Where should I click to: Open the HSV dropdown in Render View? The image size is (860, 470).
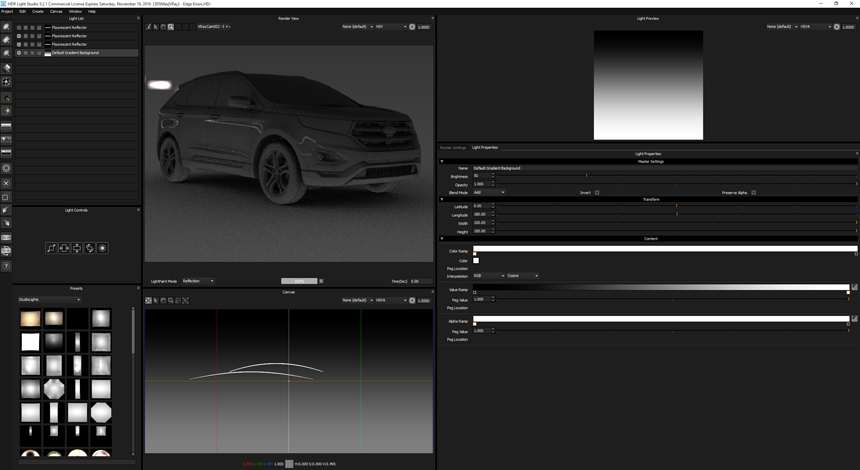click(391, 26)
